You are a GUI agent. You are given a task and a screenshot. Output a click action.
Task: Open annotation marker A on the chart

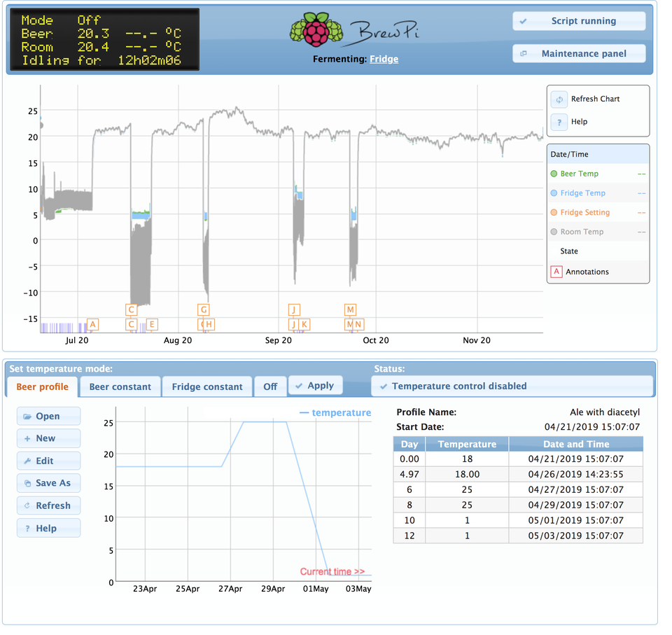point(92,325)
